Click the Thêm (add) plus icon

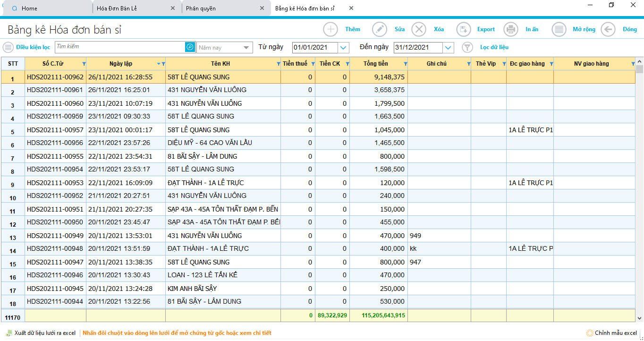330,29
